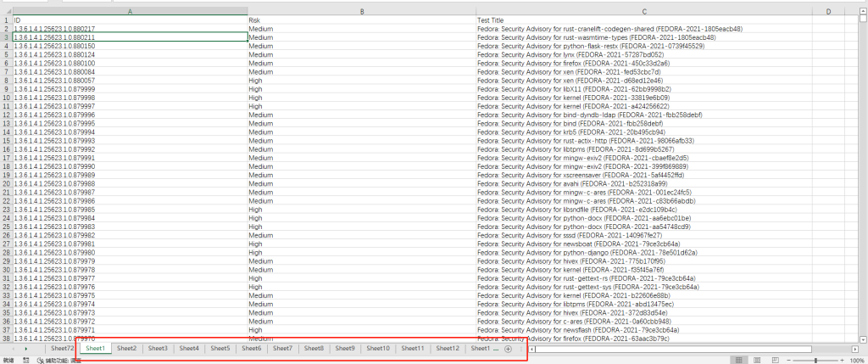
Task: Open Sheet4 tab
Action: (189, 349)
